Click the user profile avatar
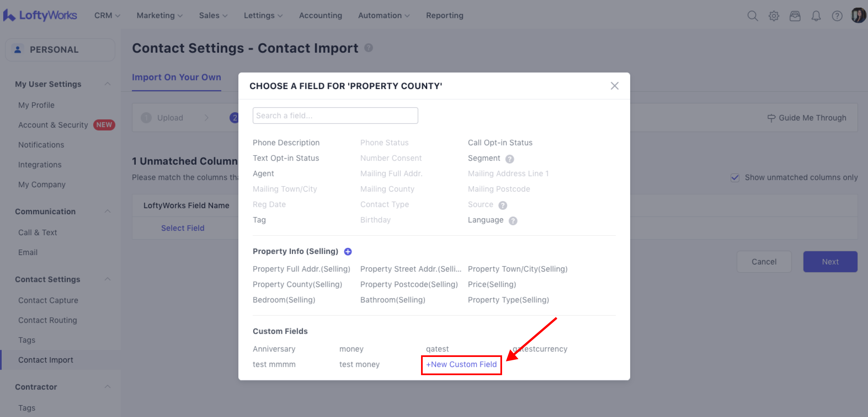Image resolution: width=868 pixels, height=417 pixels. click(x=858, y=15)
